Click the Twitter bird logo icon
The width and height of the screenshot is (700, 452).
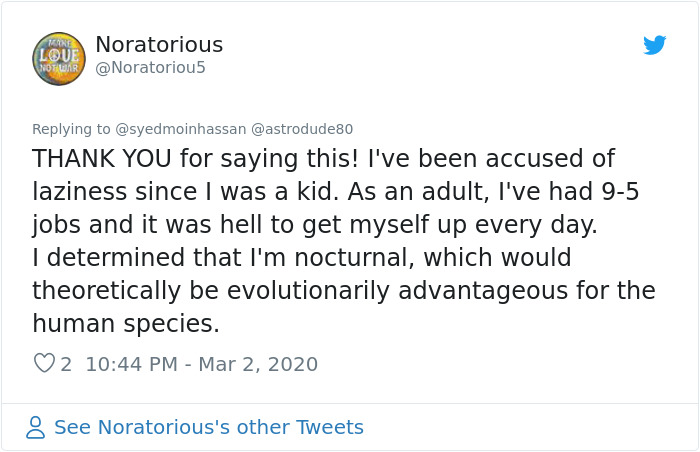[x=654, y=45]
